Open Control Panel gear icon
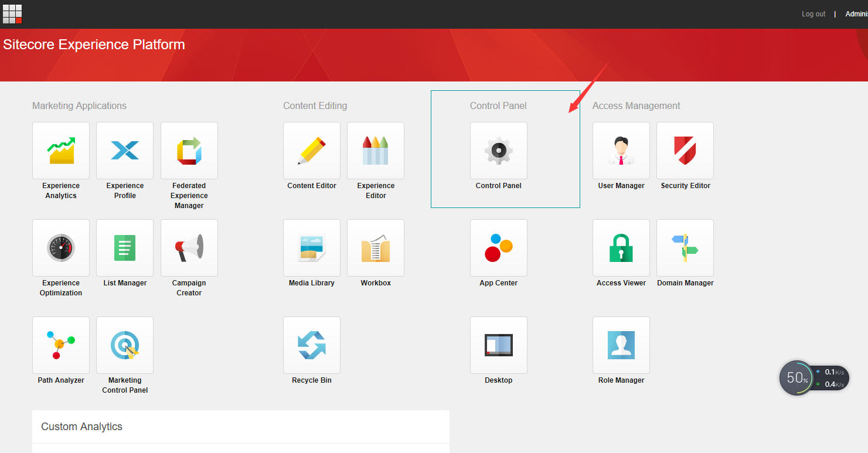The image size is (868, 453). point(499,151)
